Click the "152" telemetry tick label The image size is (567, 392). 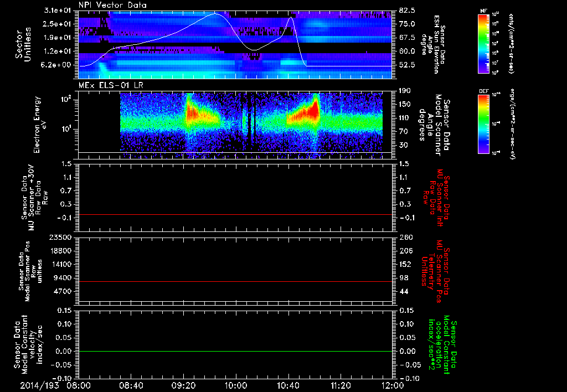click(405, 264)
